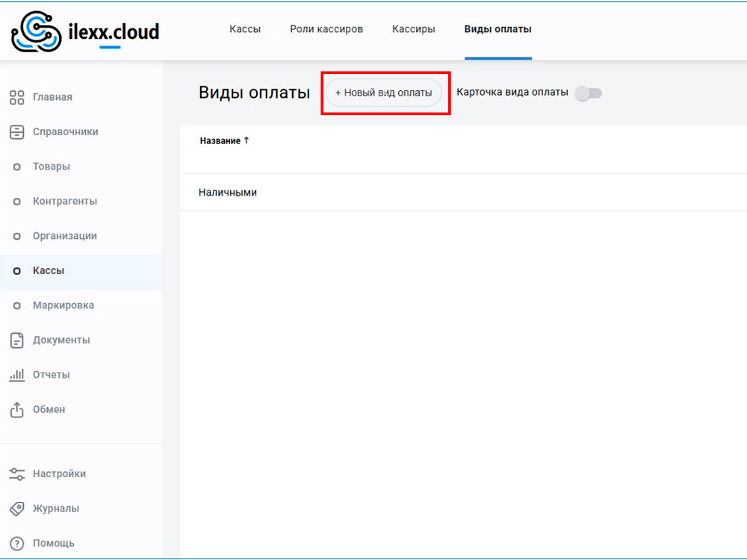Click the Главная grid icon

pyautogui.click(x=16, y=98)
